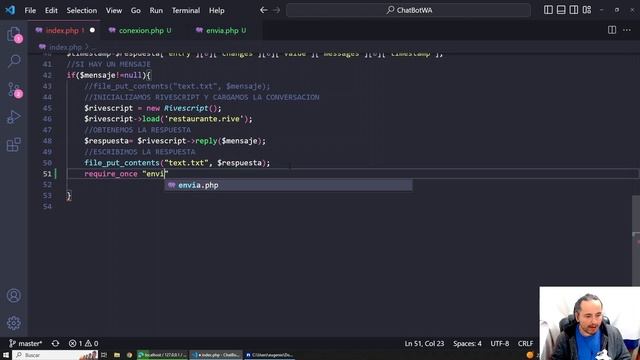Open the Help menu

(217, 10)
